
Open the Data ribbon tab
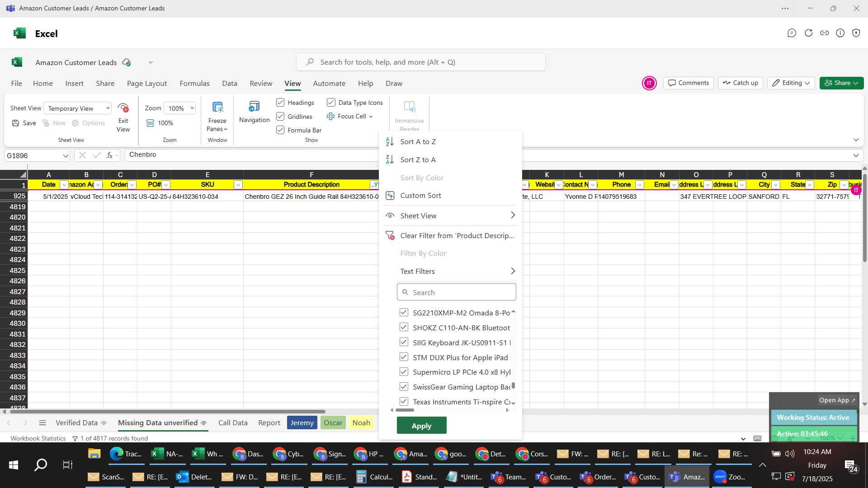tap(230, 83)
